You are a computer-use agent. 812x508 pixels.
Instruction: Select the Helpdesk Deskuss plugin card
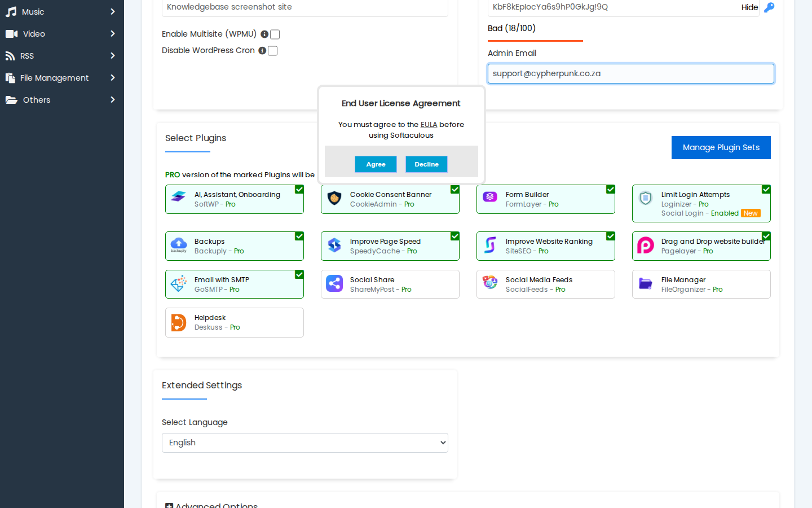[x=235, y=322]
